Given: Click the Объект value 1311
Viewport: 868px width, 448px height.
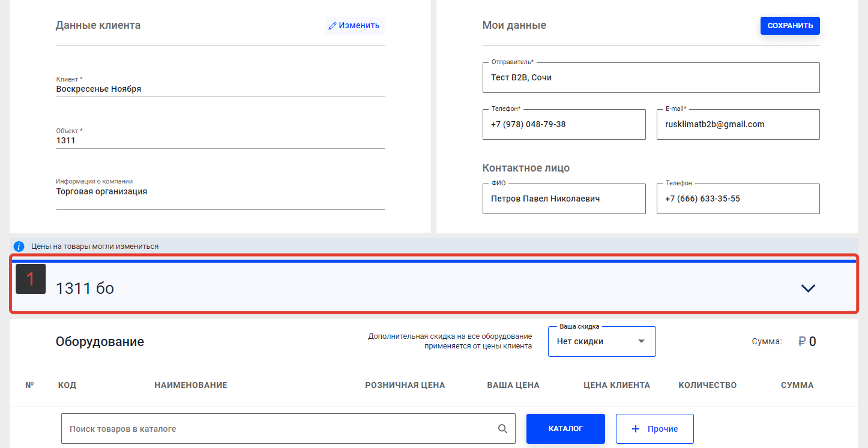Looking at the screenshot, I should [x=66, y=140].
